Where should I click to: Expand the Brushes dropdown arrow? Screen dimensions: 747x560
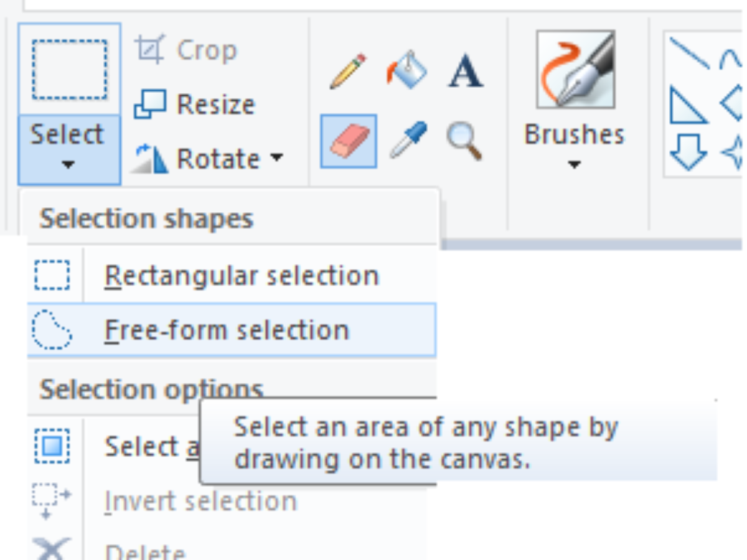574,165
